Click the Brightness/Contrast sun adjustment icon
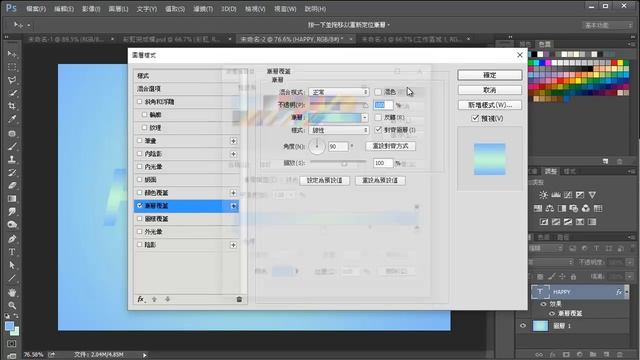640x360 pixels. click(543, 195)
